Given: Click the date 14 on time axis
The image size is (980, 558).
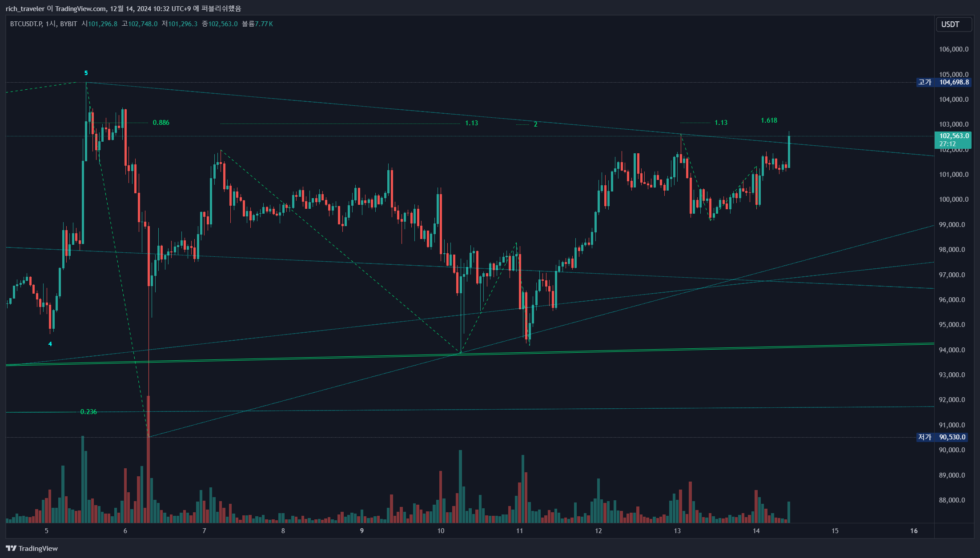Looking at the screenshot, I should coord(756,530).
